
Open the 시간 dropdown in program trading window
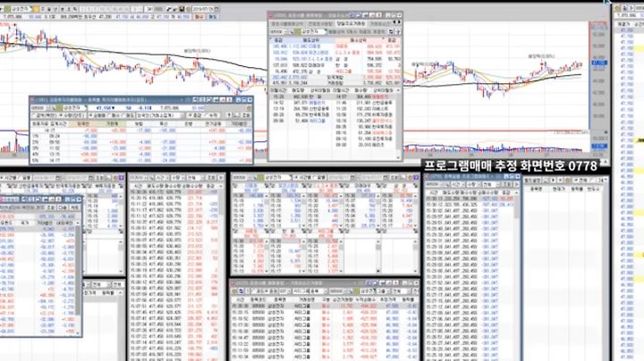(x=457, y=184)
